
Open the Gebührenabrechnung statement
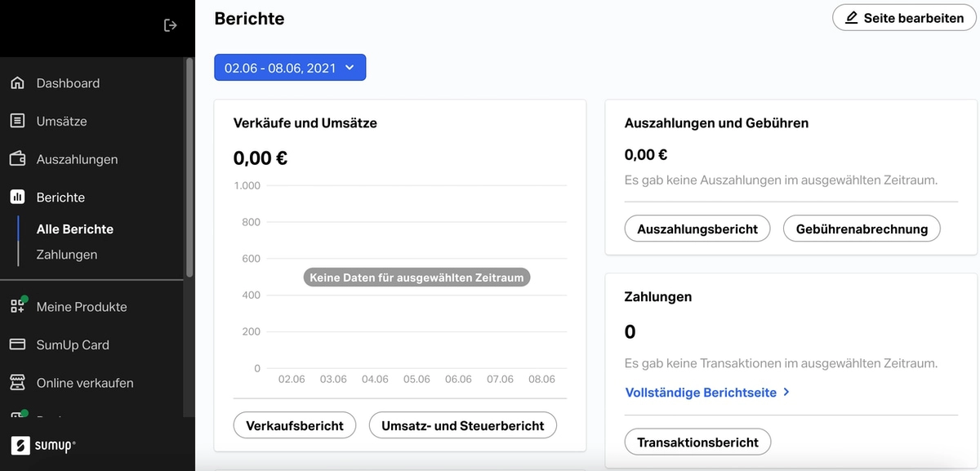pyautogui.click(x=862, y=229)
